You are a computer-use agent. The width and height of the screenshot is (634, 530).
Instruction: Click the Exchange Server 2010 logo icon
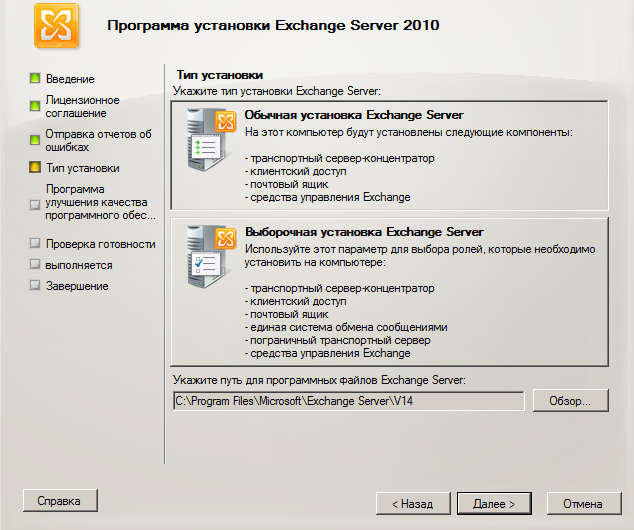coord(57,26)
